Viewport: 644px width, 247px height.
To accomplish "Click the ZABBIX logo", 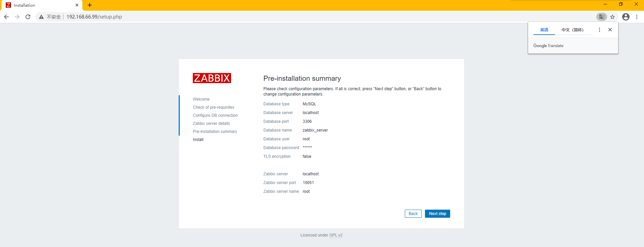I will pyautogui.click(x=212, y=78).
